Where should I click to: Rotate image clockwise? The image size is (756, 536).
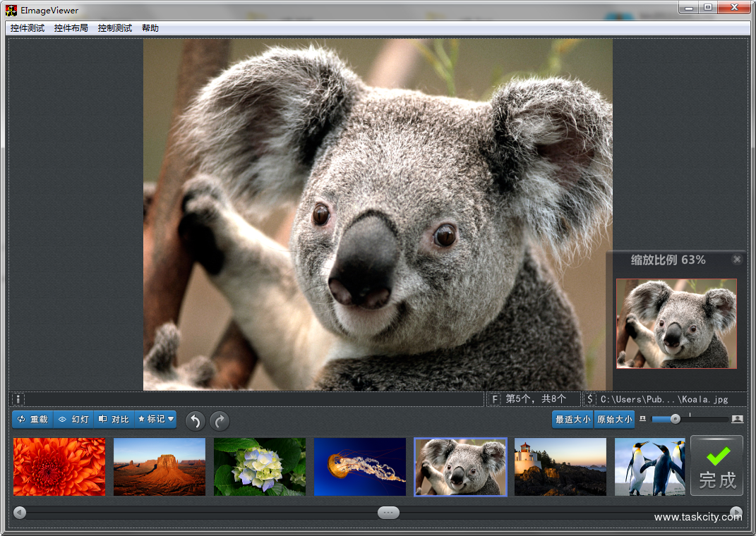point(220,421)
